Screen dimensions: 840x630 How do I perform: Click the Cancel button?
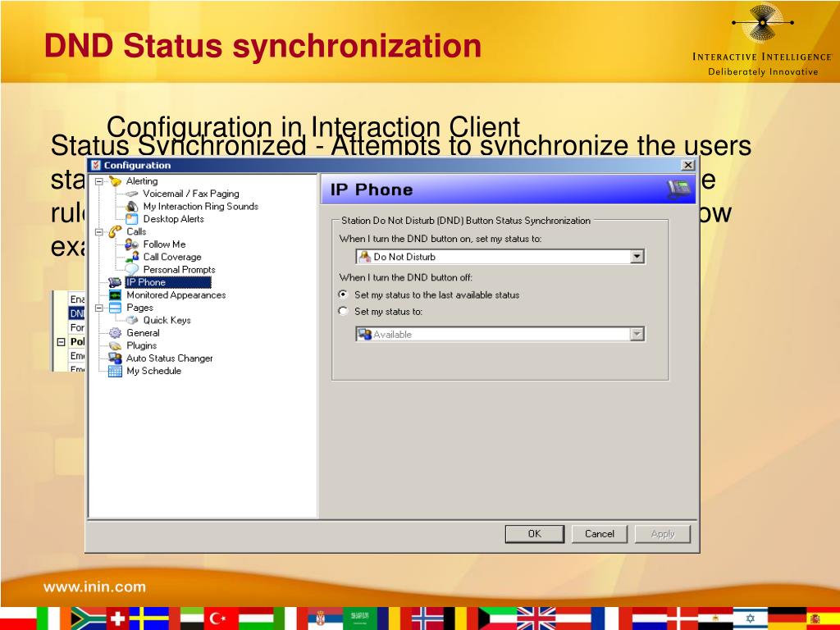(x=600, y=533)
